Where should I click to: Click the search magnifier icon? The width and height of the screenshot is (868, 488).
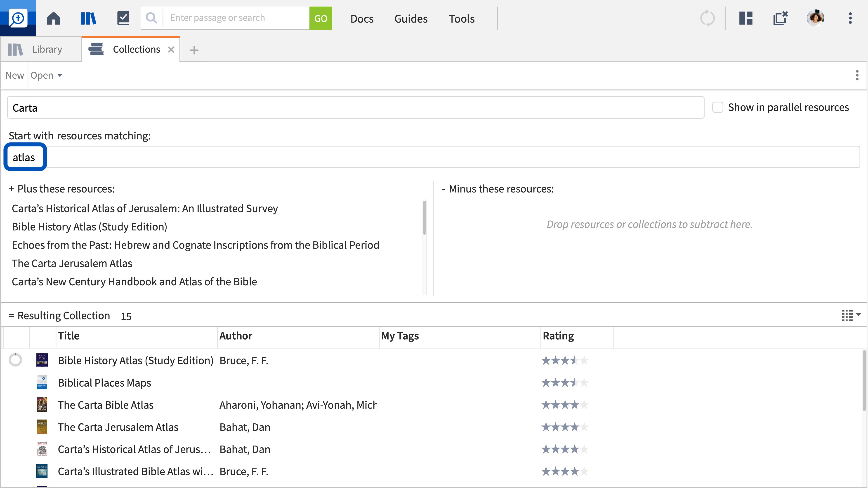coord(152,18)
